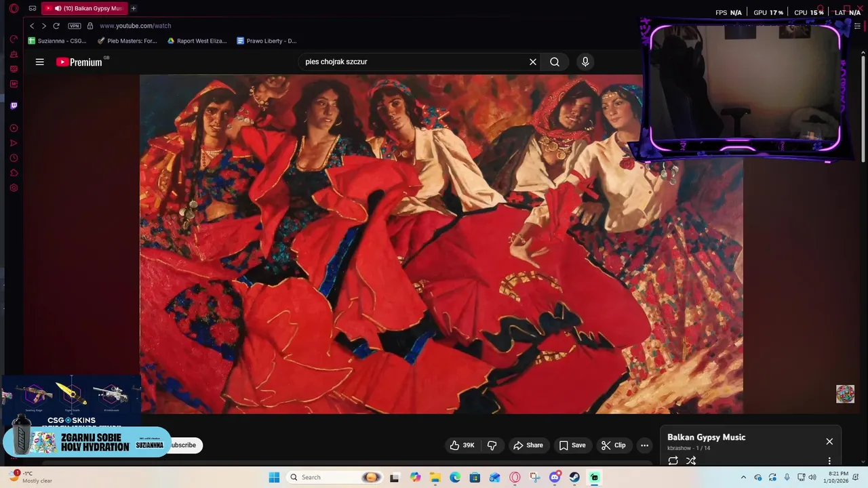This screenshot has width=868, height=488.
Task: Open History clock in sidebar
Action: click(x=14, y=158)
